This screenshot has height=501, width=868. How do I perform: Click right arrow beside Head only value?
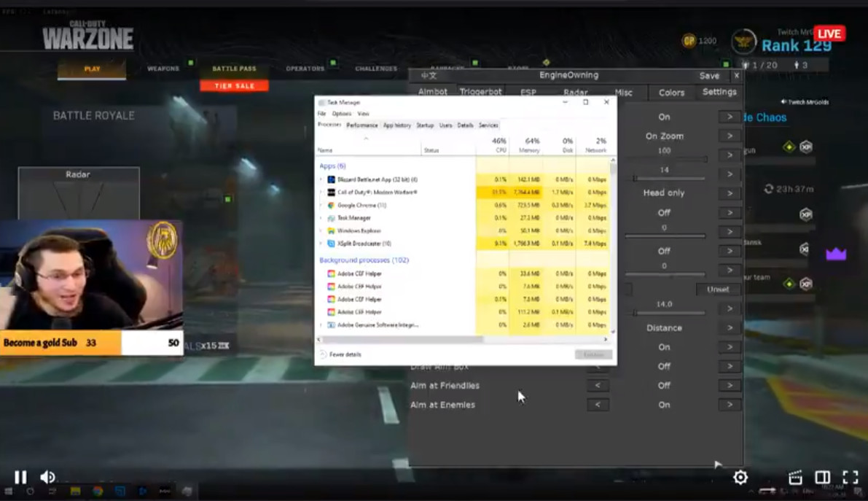tap(730, 193)
